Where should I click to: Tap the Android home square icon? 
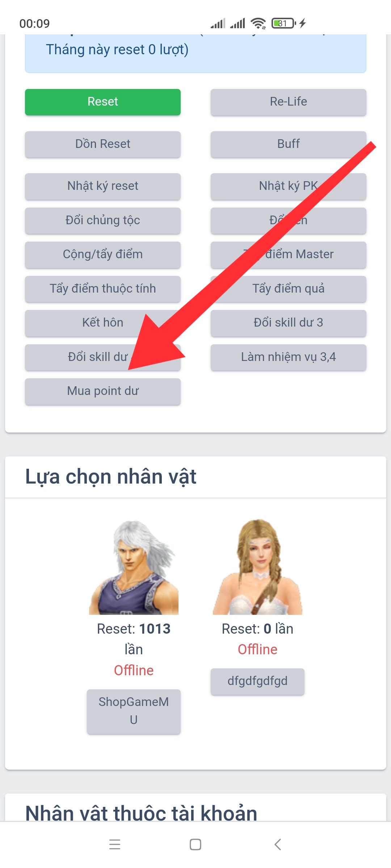point(195,844)
